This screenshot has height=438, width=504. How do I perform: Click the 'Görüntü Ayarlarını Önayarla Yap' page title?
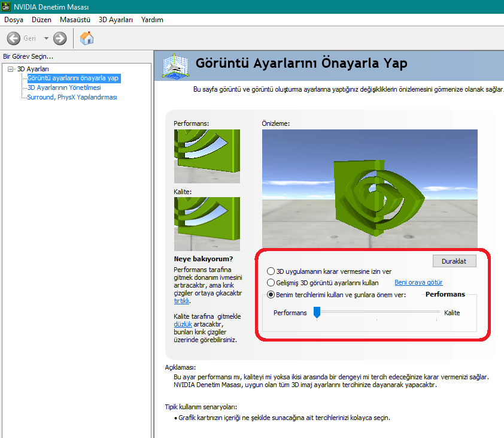(302, 63)
